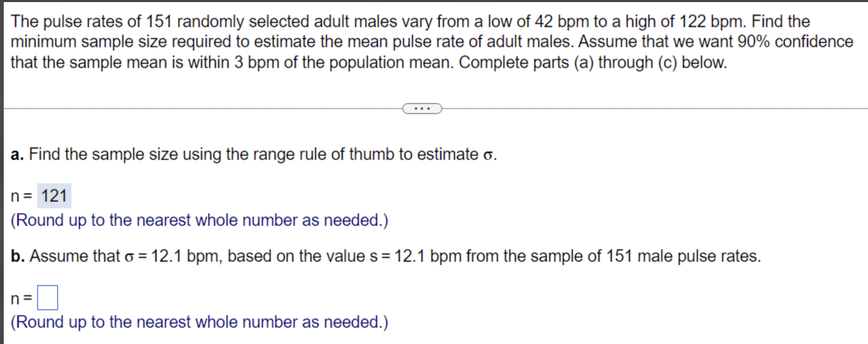
Task: Select the rounding instruction text under part b
Action: 199,321
